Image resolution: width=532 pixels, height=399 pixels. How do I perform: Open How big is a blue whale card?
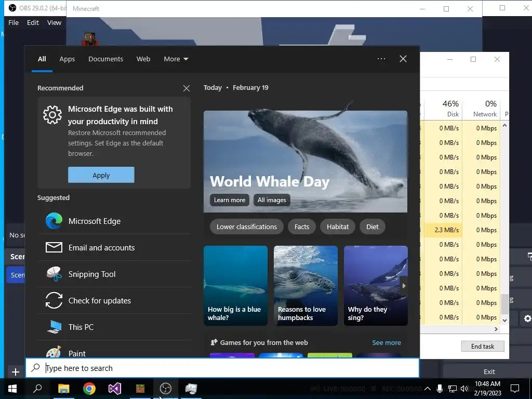coord(235,286)
